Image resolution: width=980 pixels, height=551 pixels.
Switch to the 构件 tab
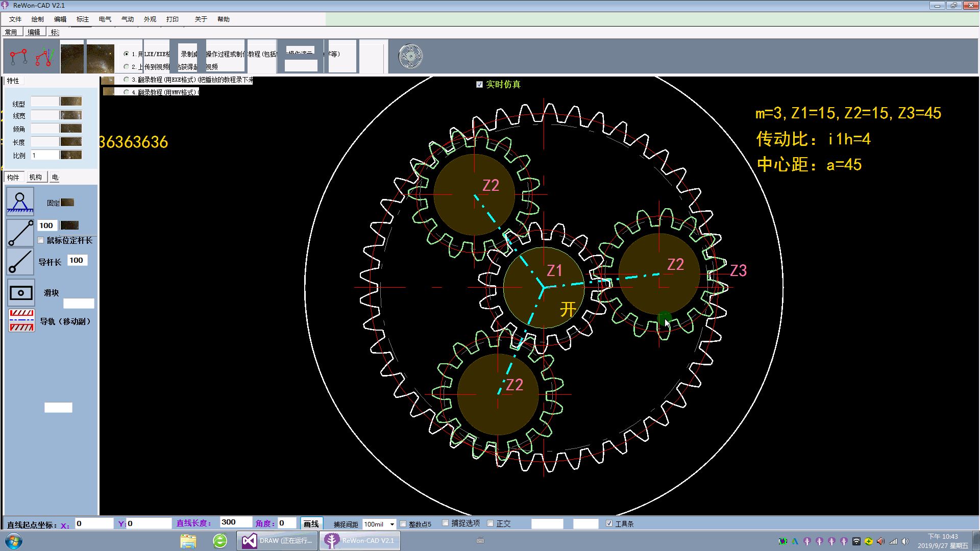coord(13,178)
